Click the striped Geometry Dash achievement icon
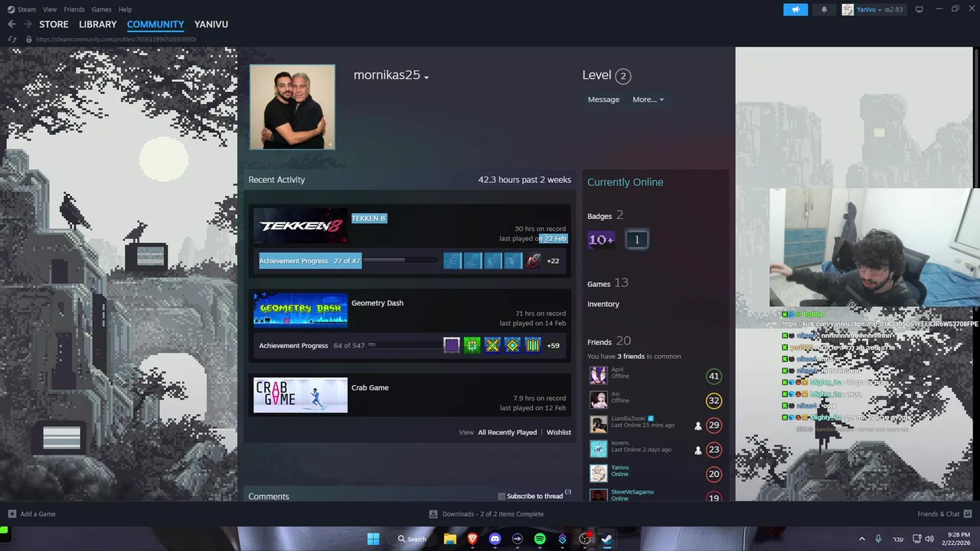 coord(533,345)
